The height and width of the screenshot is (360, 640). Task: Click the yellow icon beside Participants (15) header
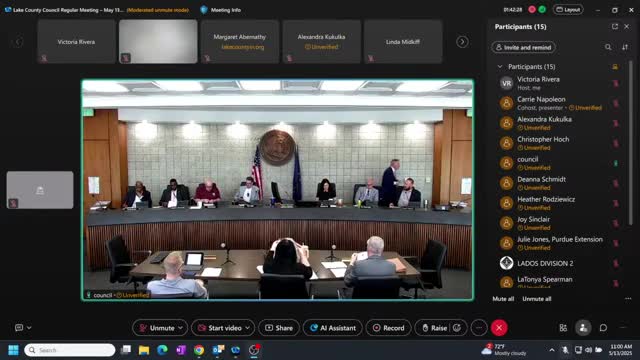615,67
